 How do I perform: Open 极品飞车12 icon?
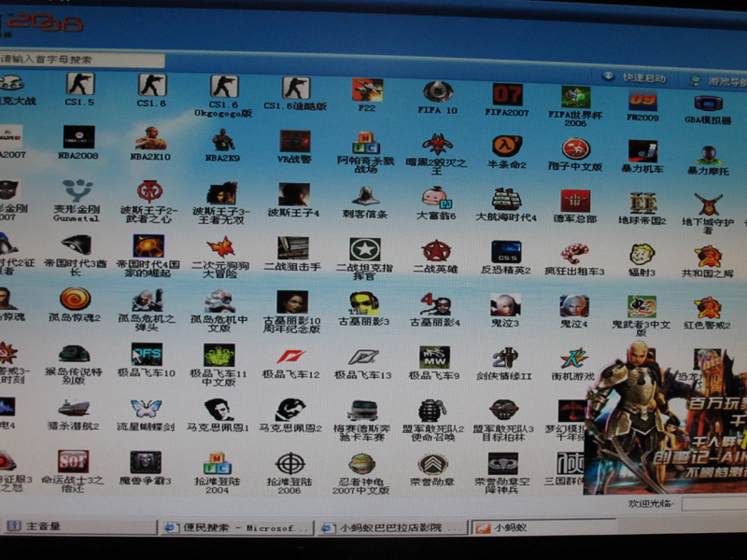291,357
